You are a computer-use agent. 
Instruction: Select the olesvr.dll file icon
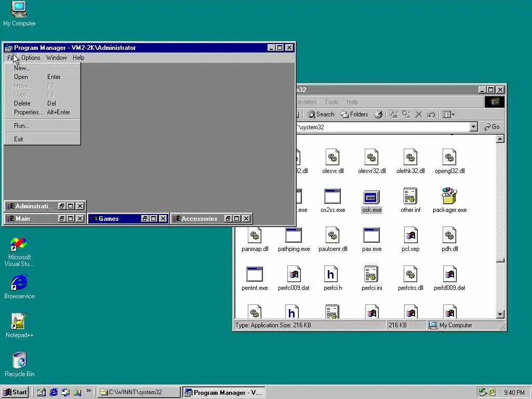click(332, 161)
